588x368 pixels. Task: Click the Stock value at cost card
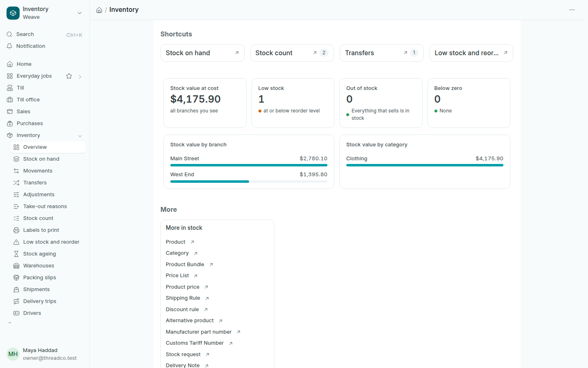(x=205, y=103)
